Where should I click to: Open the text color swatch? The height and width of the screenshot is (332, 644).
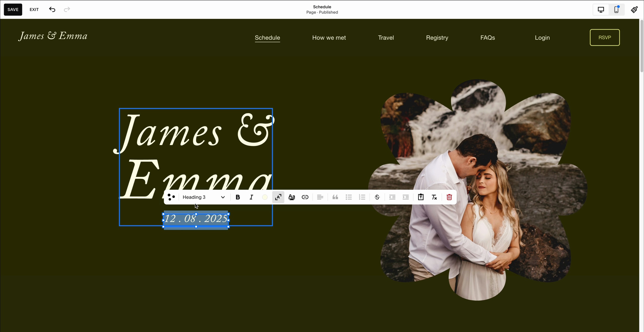tap(265, 197)
